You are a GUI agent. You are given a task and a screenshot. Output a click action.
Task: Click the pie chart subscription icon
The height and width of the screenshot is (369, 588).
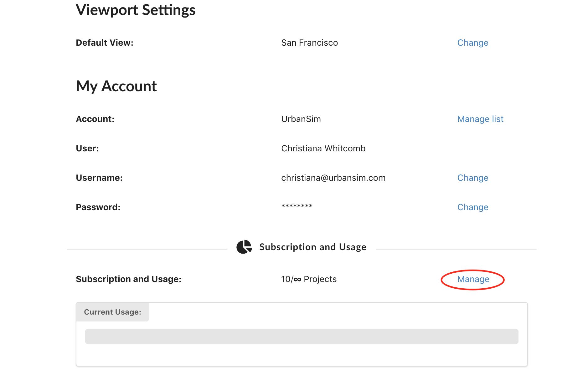[x=244, y=247]
